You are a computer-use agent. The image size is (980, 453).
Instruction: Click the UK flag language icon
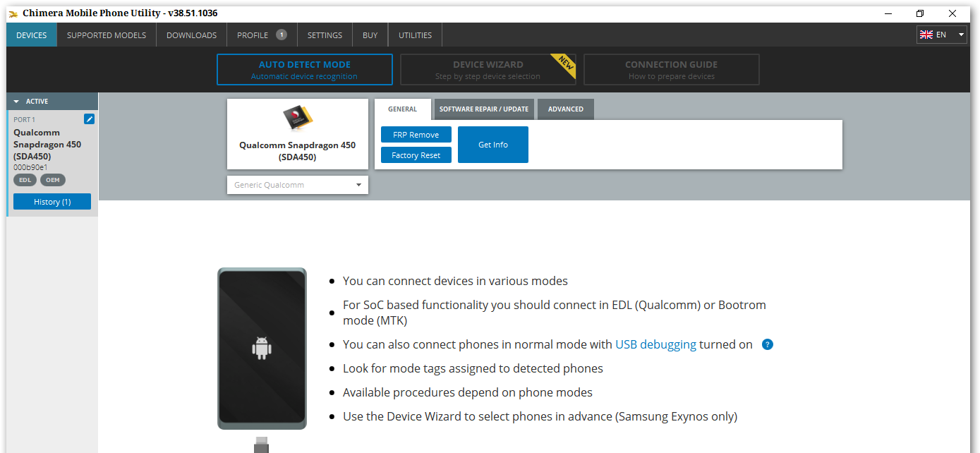[926, 35]
